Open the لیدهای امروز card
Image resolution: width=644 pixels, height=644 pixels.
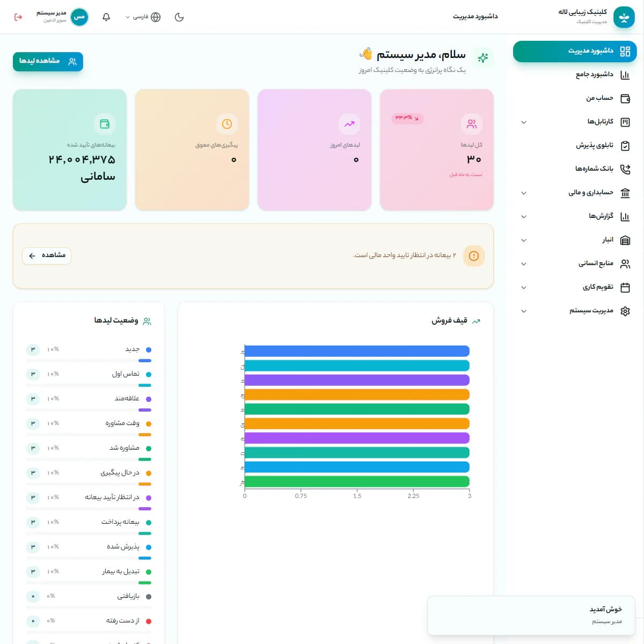(x=314, y=150)
